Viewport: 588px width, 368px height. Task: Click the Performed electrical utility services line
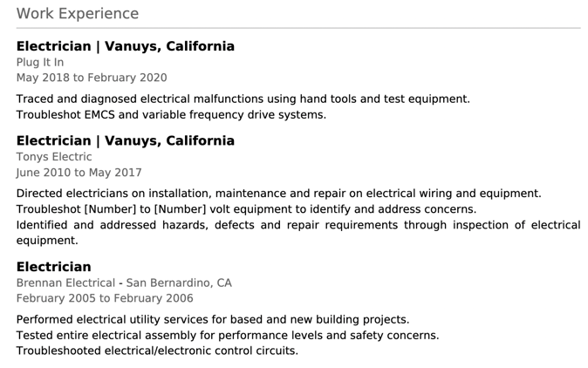213,320
